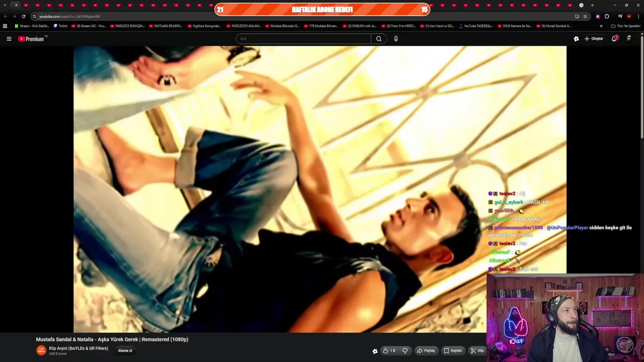This screenshot has width=644, height=362.
Task: Focus the YouTube Ara search field
Action: (303, 39)
